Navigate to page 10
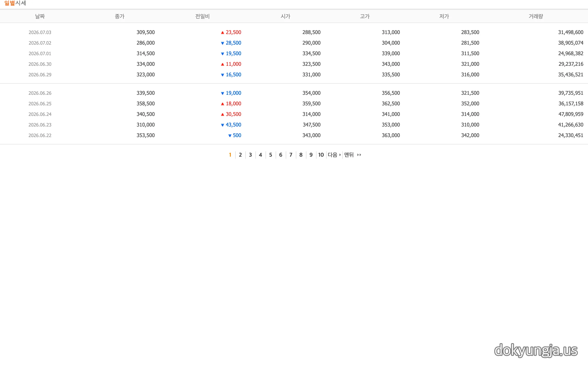The height and width of the screenshot is (368, 588). [x=321, y=155]
